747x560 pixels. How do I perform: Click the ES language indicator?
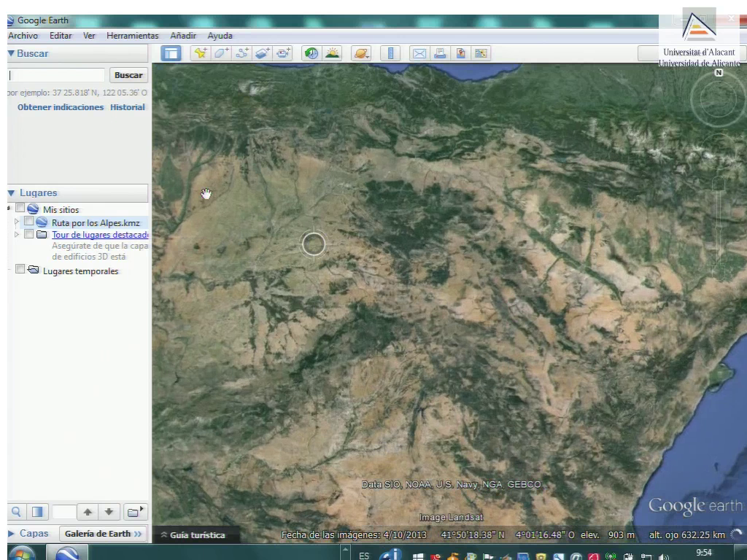click(x=364, y=556)
